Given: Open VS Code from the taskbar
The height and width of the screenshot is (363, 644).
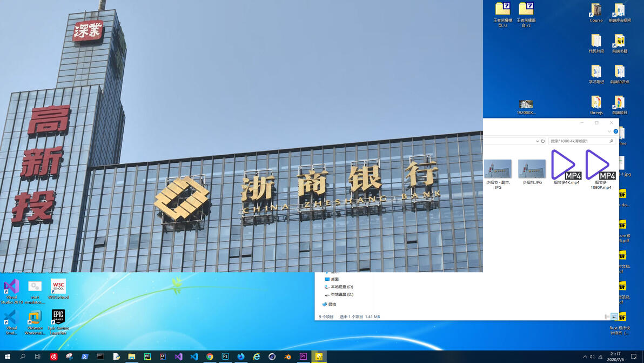Looking at the screenshot, I should (194, 357).
